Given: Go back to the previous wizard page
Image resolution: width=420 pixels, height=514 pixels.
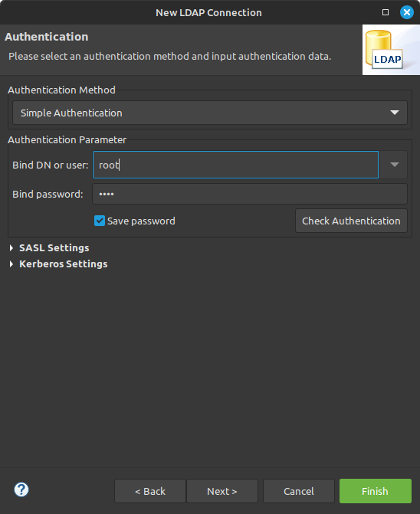Looking at the screenshot, I should (x=150, y=491).
